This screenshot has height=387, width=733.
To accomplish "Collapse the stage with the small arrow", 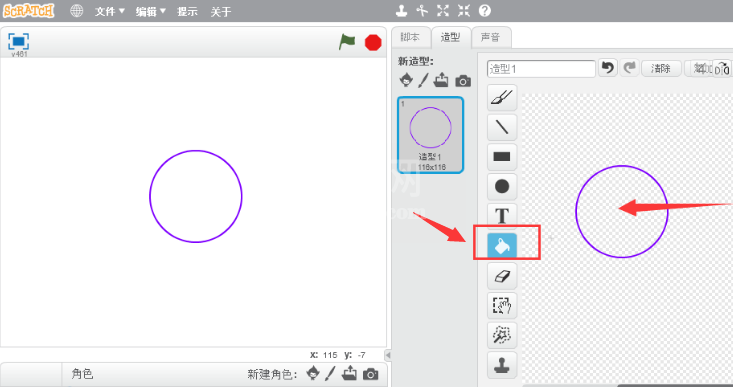I will pyautogui.click(x=388, y=355).
